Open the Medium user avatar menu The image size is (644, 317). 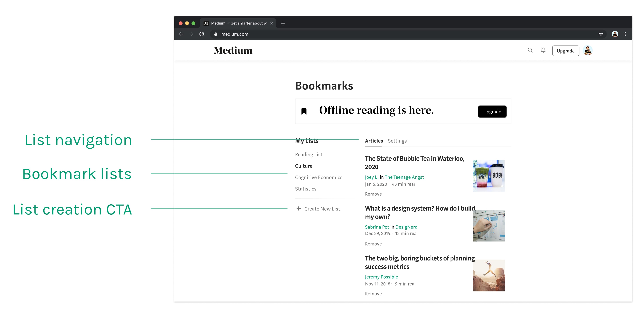pos(587,50)
